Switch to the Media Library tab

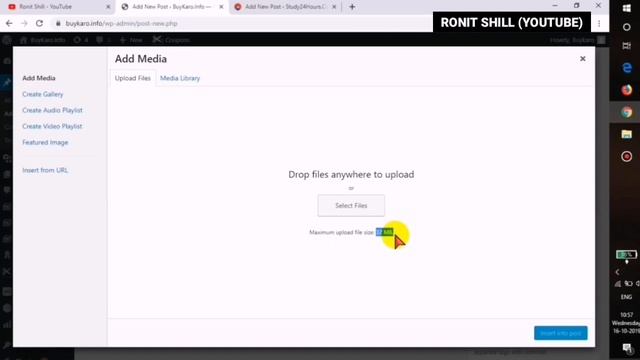(180, 78)
